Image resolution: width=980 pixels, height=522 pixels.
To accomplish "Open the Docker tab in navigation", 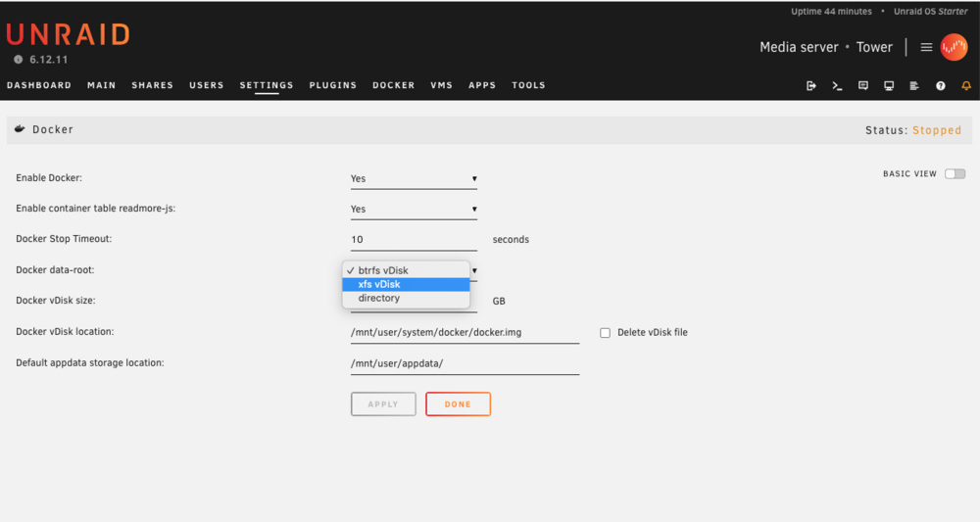I will click(394, 85).
